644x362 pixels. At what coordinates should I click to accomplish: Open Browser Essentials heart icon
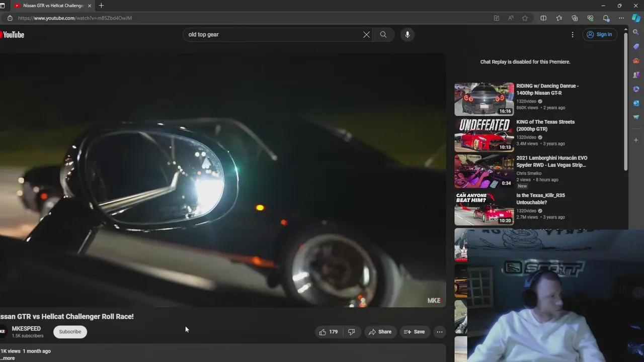(x=590, y=18)
